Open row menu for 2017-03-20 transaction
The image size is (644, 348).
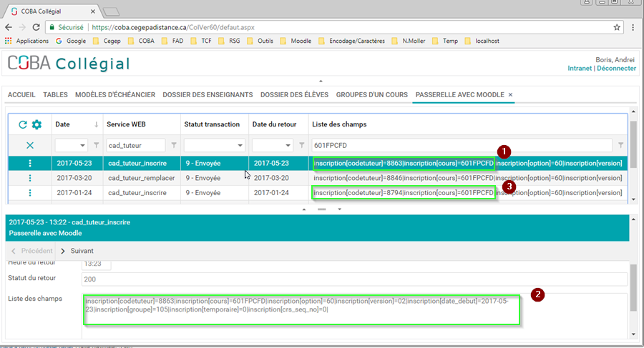pyautogui.click(x=29, y=178)
